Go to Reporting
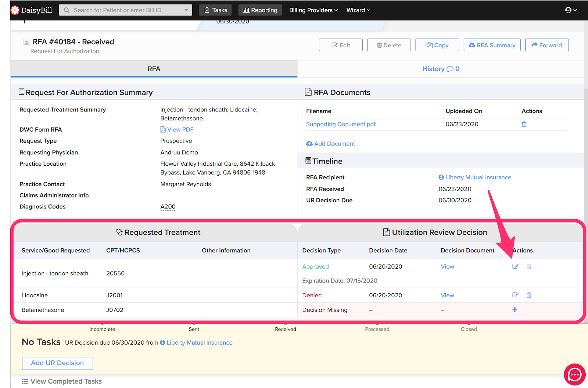This screenshot has width=588, height=388. (260, 10)
